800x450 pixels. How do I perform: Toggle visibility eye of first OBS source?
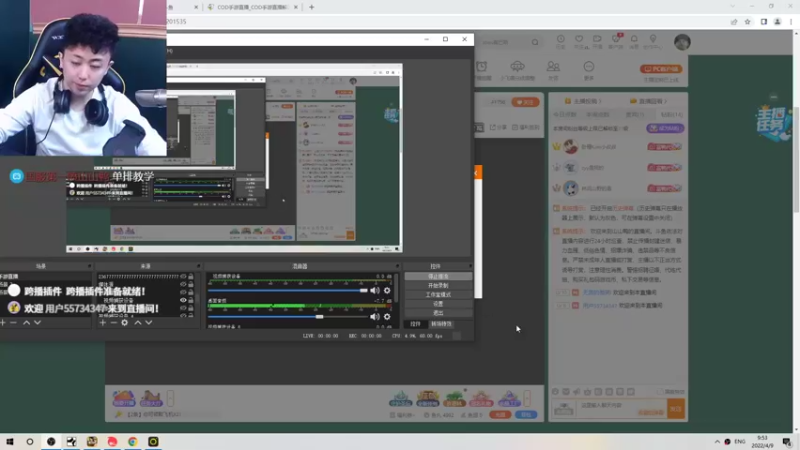click(x=183, y=277)
